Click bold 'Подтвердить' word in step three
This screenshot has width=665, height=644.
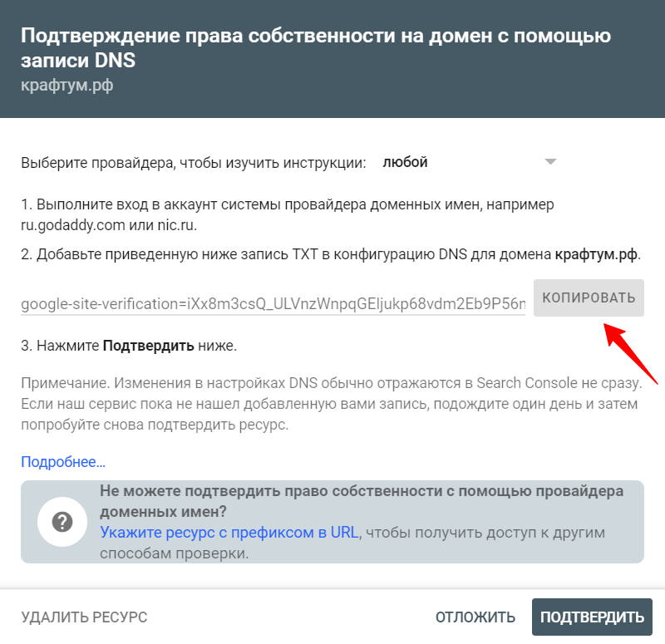(x=149, y=346)
